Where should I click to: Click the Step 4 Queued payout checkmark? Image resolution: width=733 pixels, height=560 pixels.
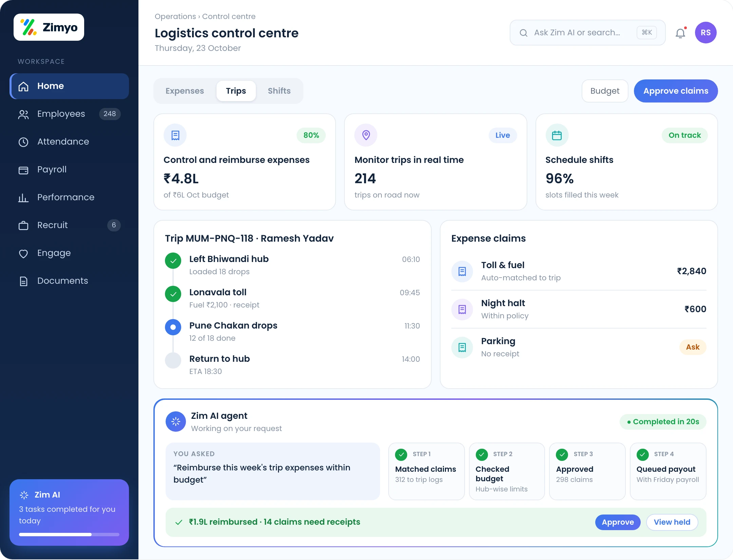642,454
